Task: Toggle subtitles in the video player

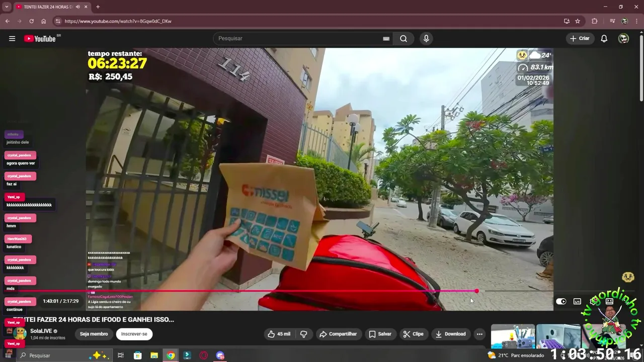Action: pyautogui.click(x=577, y=302)
